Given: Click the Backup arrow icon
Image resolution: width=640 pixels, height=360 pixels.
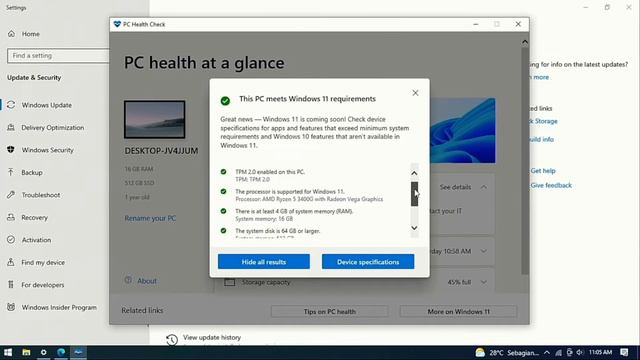Looking at the screenshot, I should [x=11, y=172].
